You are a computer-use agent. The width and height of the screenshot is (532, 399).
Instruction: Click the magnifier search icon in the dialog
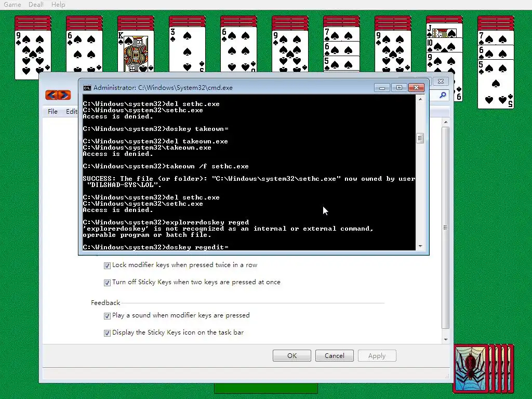pyautogui.click(x=443, y=95)
